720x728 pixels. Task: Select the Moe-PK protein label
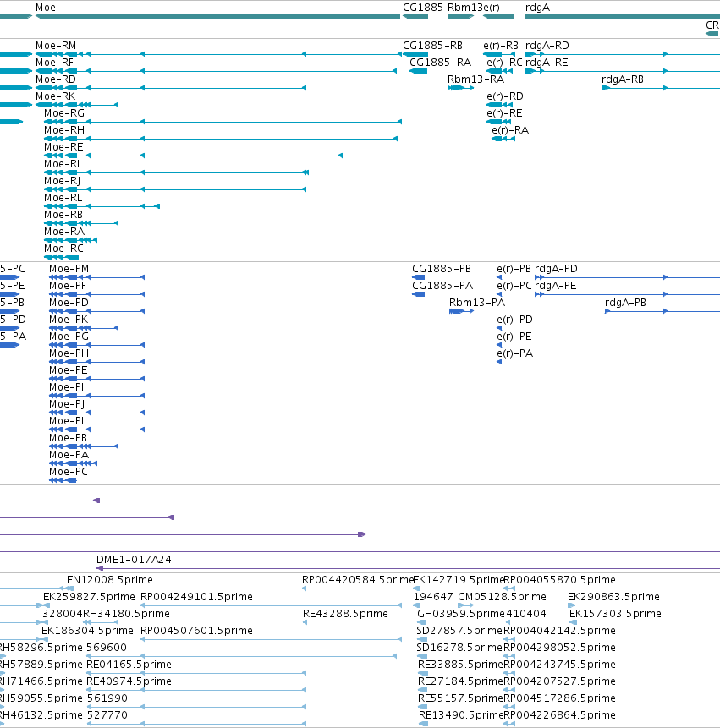point(69,320)
